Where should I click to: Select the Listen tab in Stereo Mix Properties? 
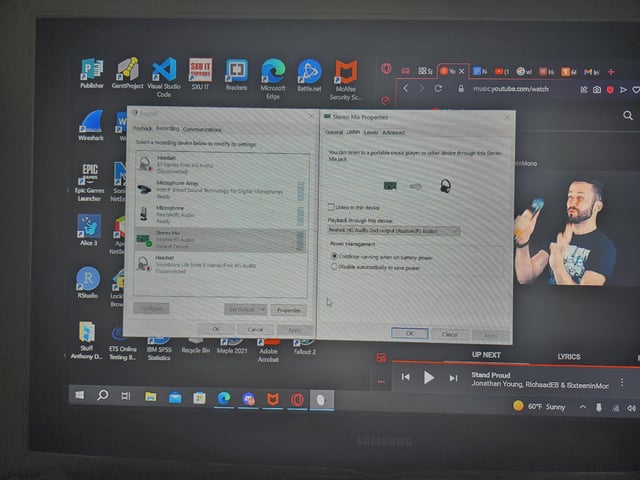[353, 132]
